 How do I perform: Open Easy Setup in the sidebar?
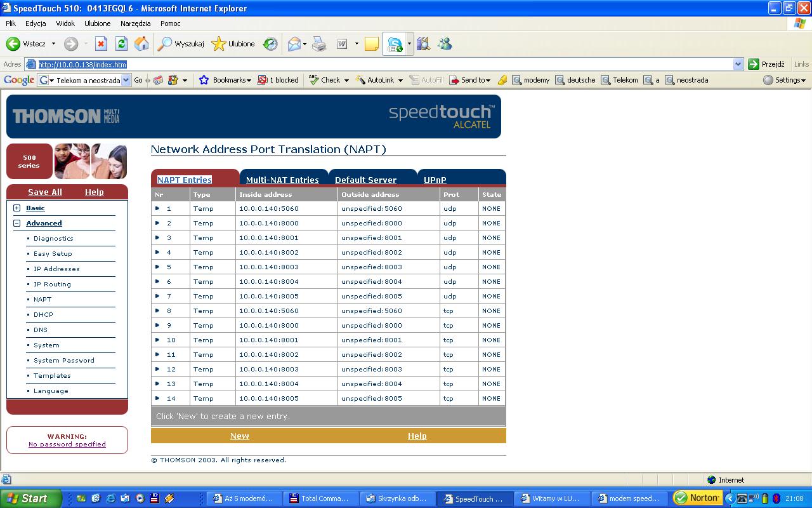[53, 253]
